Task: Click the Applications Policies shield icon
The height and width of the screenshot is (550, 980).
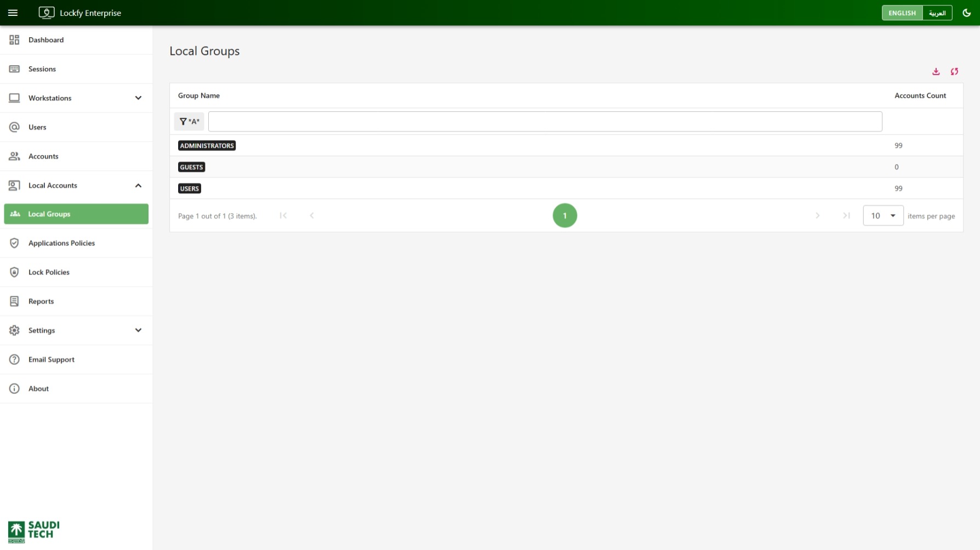Action: click(x=14, y=243)
